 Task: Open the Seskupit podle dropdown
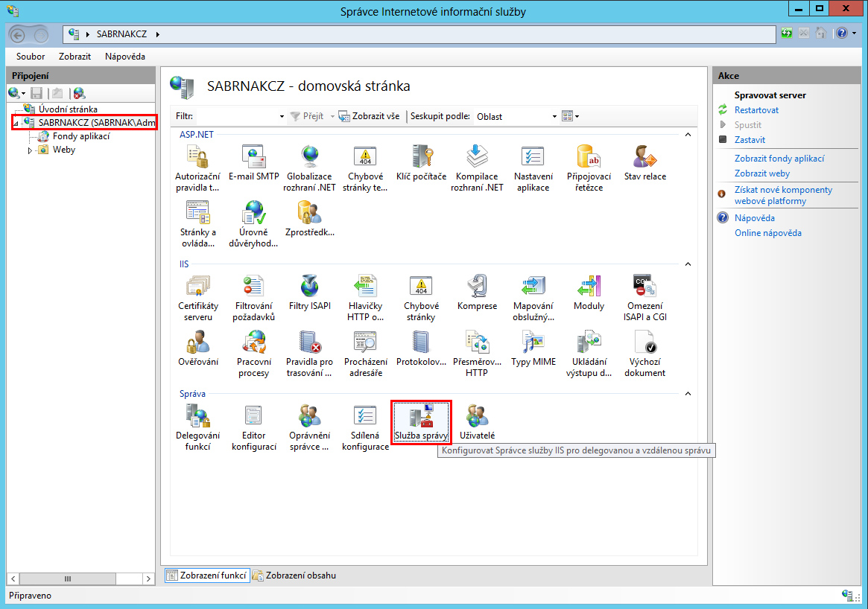[554, 117]
